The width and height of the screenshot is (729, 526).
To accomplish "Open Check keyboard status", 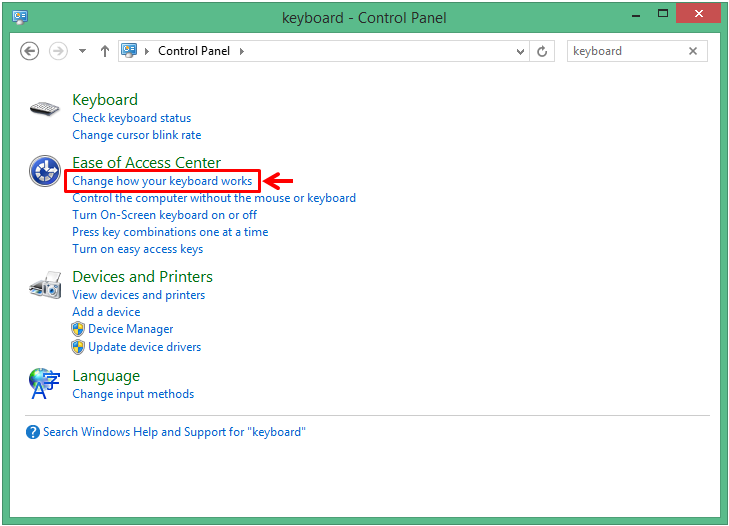I will tap(132, 118).
